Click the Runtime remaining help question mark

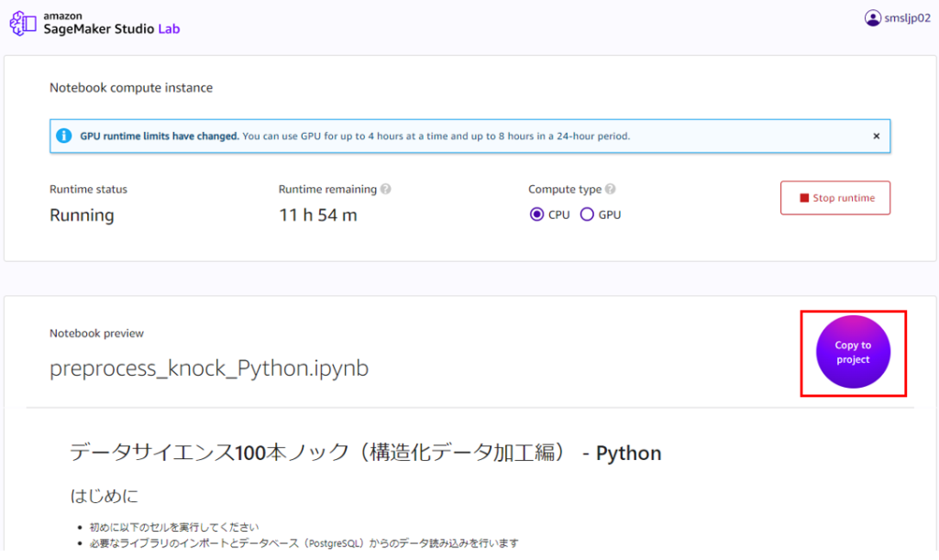(x=384, y=189)
